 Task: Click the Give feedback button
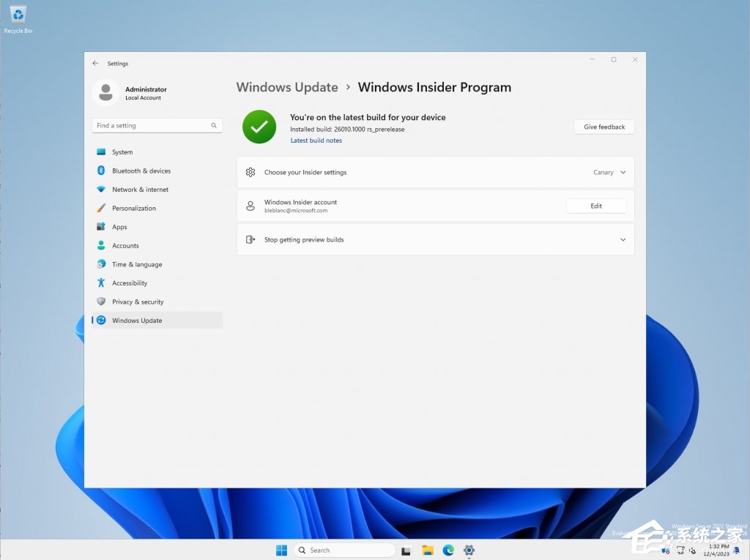pyautogui.click(x=604, y=127)
